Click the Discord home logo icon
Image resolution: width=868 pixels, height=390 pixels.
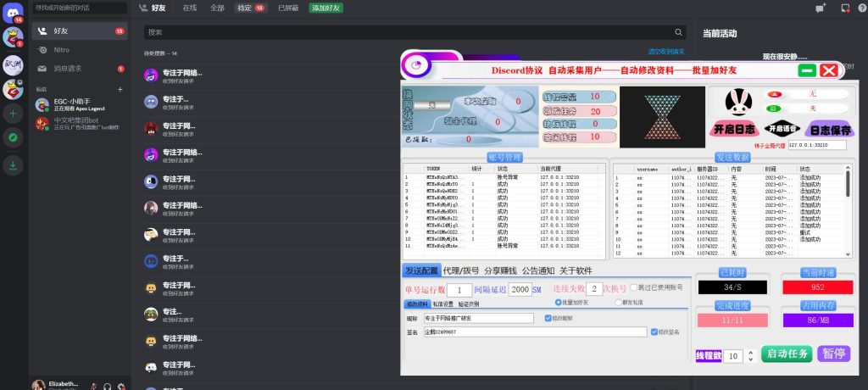click(13, 11)
